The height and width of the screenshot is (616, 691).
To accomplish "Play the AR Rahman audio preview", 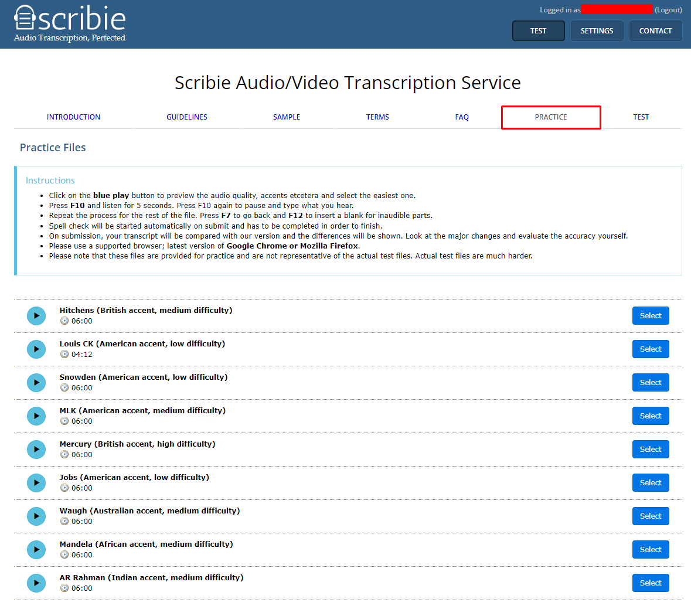I will (x=36, y=584).
